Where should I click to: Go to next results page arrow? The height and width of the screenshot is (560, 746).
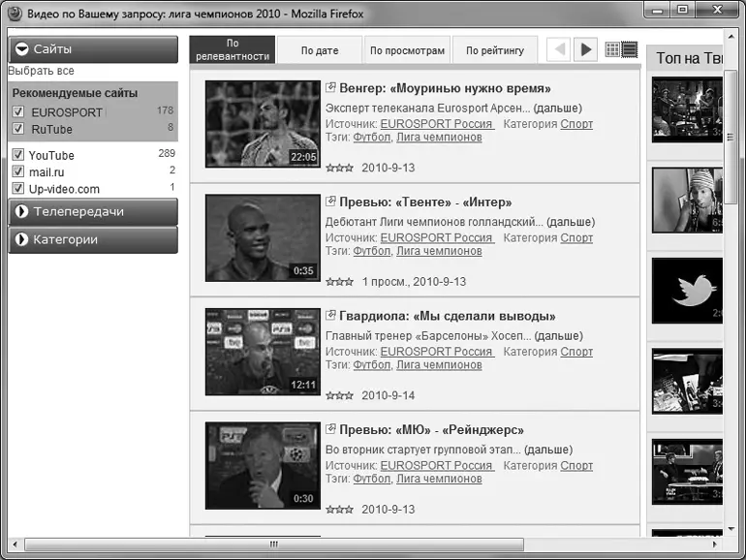[586, 49]
